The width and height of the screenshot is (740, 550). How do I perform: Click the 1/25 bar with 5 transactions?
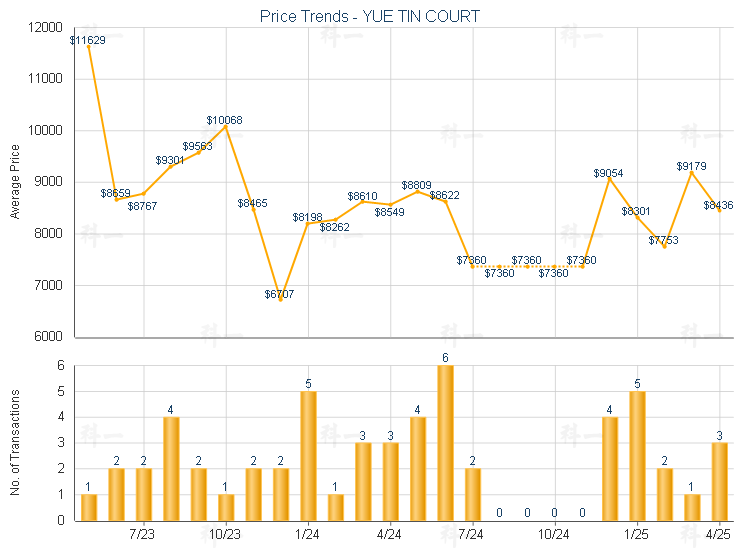tap(638, 456)
